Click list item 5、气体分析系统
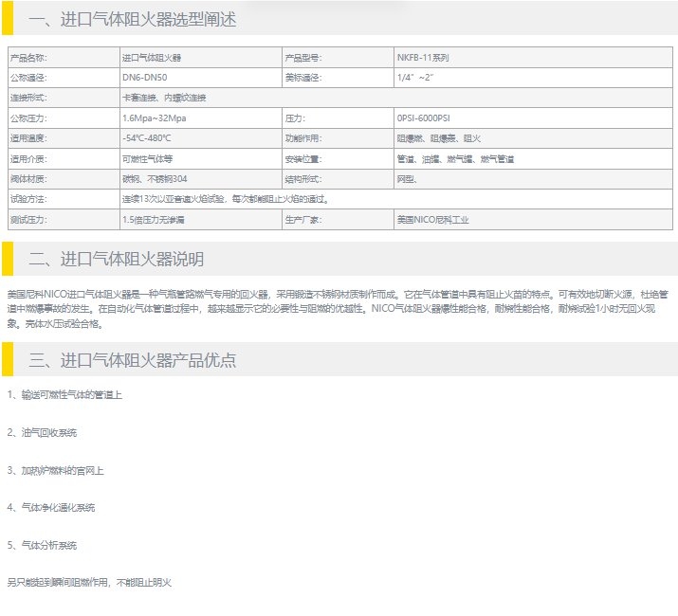The width and height of the screenshot is (678, 616). pyautogui.click(x=43, y=546)
